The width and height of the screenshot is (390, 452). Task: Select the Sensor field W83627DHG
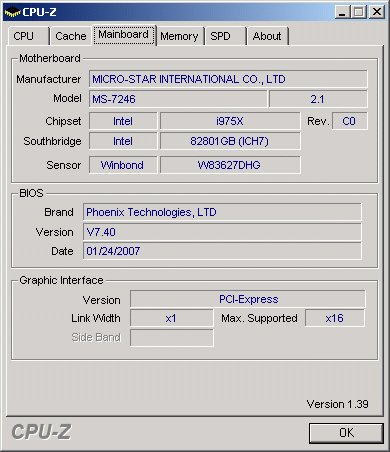coord(230,165)
